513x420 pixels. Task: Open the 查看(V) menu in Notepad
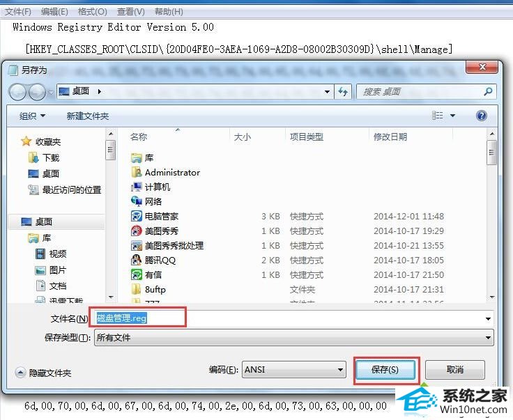pos(130,12)
